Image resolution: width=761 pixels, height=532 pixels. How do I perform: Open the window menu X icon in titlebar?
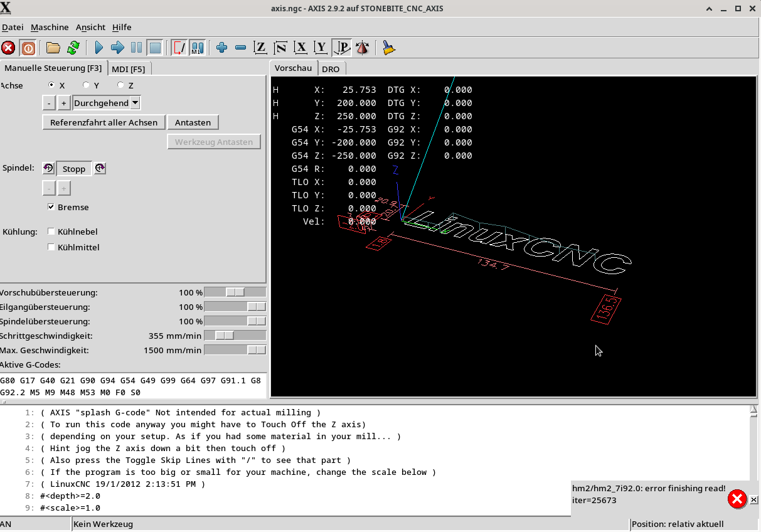coord(6,8)
